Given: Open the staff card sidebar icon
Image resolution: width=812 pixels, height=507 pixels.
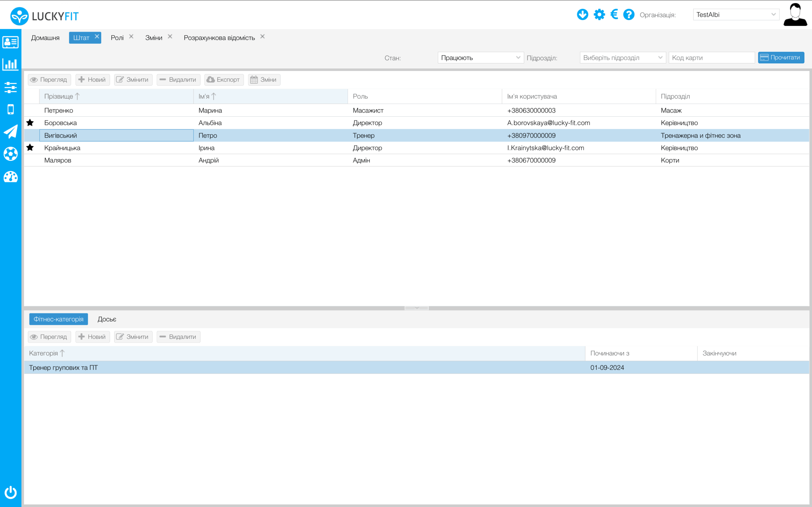Looking at the screenshot, I should pos(10,42).
